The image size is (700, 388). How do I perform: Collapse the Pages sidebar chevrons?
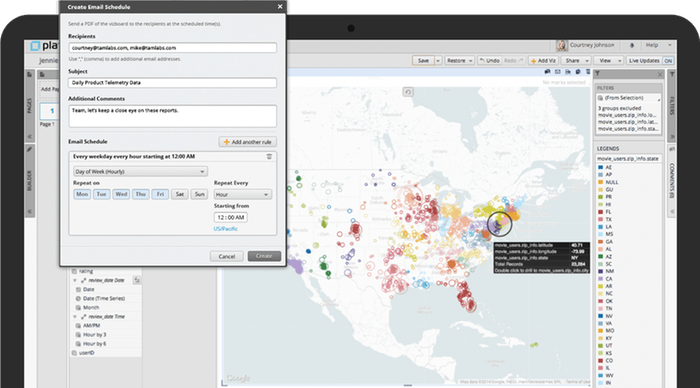pyautogui.click(x=29, y=137)
